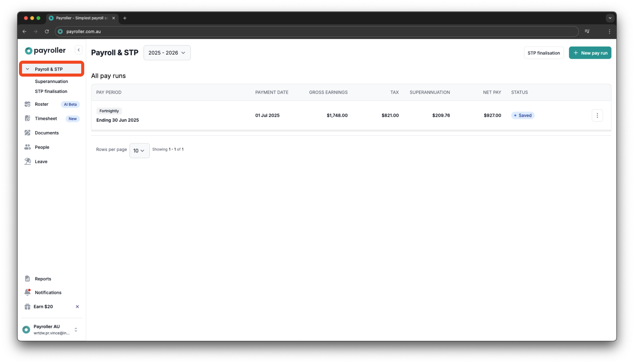Click the Payroller logo
Image resolution: width=634 pixels, height=364 pixels.
45,50
